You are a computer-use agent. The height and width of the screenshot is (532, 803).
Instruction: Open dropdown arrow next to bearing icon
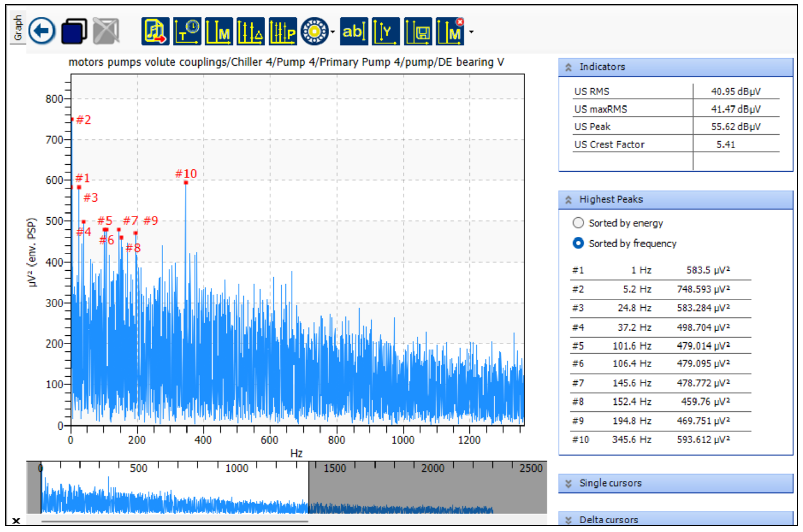(x=333, y=32)
